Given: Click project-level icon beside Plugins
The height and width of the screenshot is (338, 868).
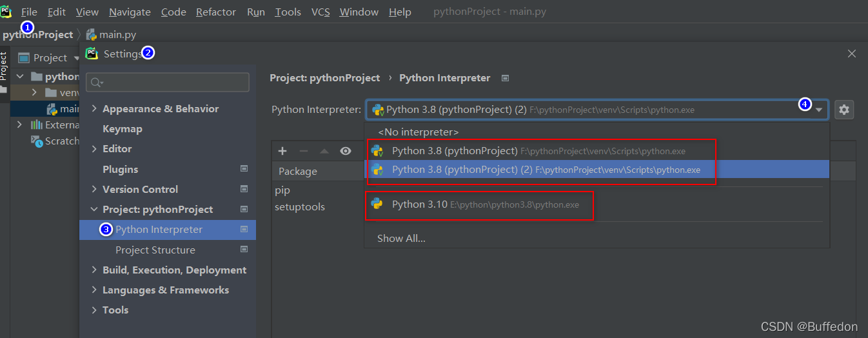Looking at the screenshot, I should pos(244,169).
